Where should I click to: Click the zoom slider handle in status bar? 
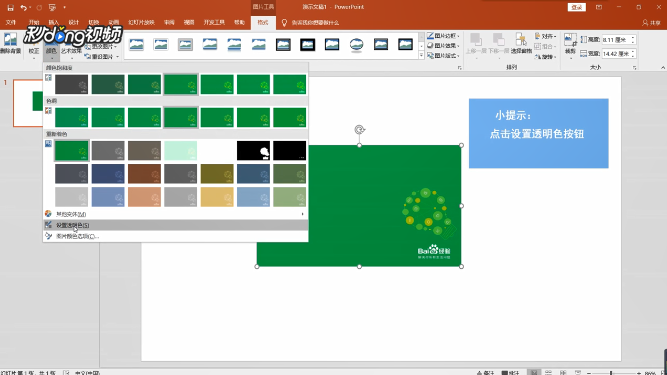(610, 372)
